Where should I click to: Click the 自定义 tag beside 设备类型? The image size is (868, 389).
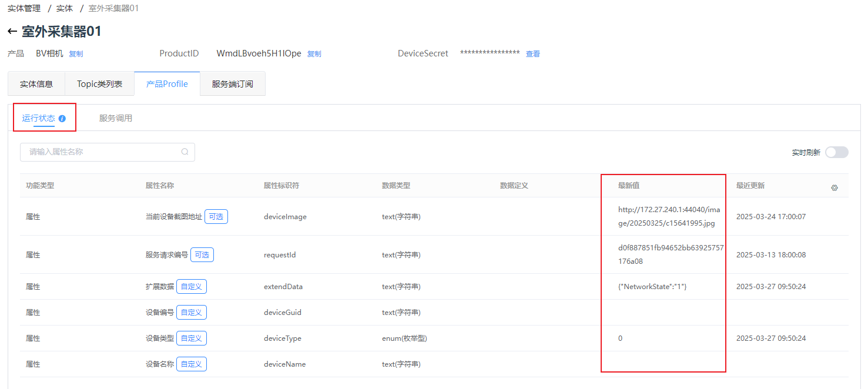(192, 338)
